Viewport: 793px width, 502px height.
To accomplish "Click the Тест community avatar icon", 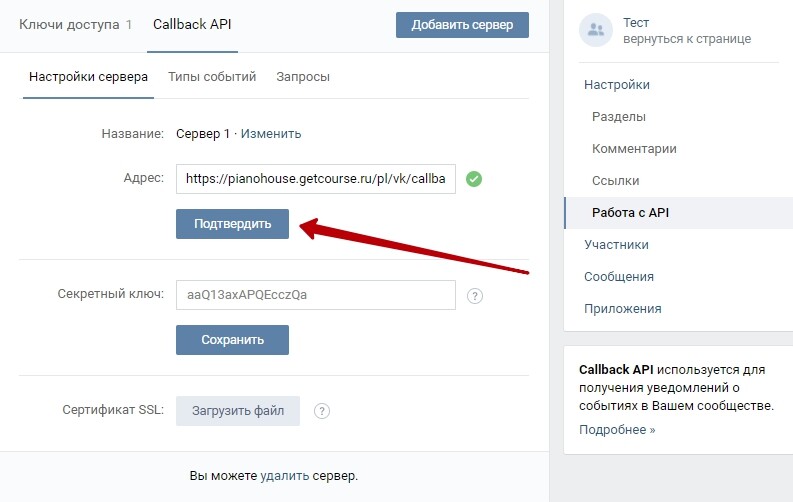I will (x=596, y=30).
